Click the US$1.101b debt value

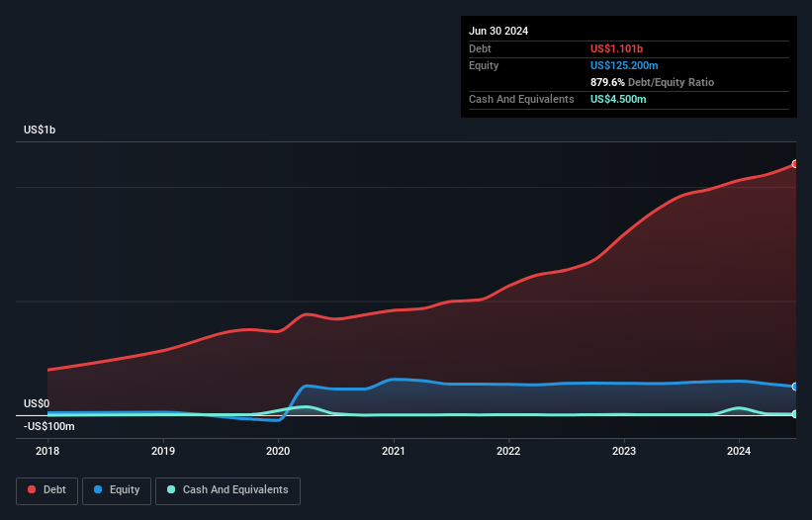(616, 48)
